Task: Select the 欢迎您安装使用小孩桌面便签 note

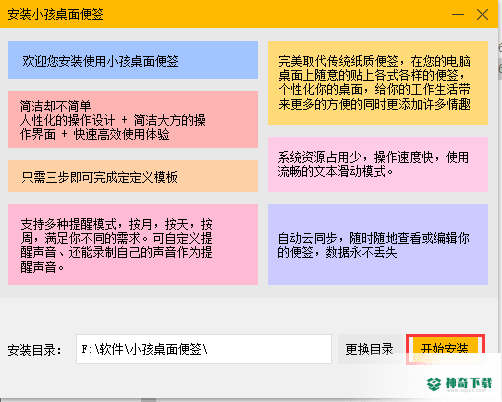Action: click(133, 60)
